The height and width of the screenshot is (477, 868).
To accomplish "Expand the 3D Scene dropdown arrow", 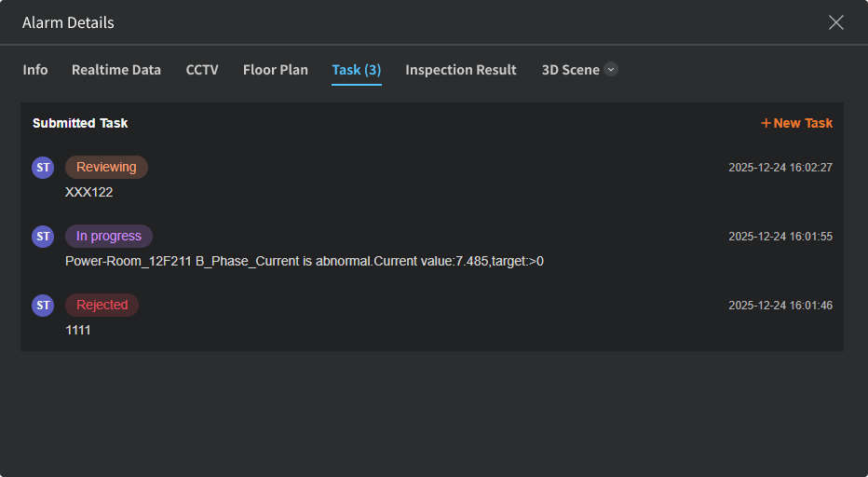I will click(611, 70).
